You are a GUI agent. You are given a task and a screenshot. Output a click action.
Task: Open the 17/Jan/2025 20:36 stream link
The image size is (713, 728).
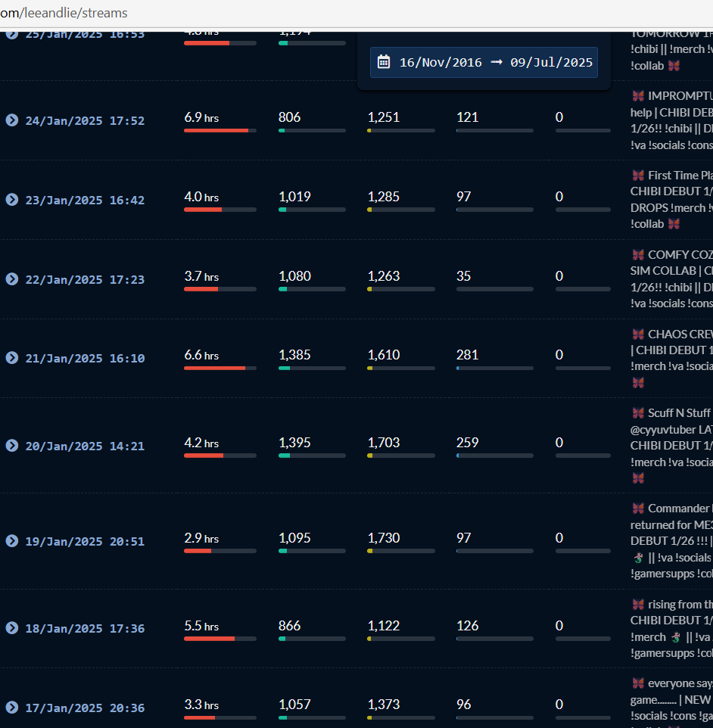[85, 708]
